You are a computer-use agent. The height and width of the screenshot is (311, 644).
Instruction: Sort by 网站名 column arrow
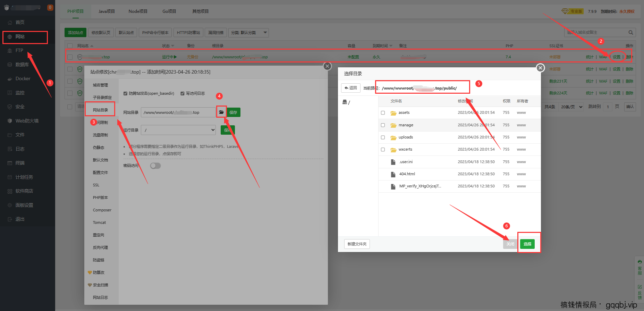point(92,46)
